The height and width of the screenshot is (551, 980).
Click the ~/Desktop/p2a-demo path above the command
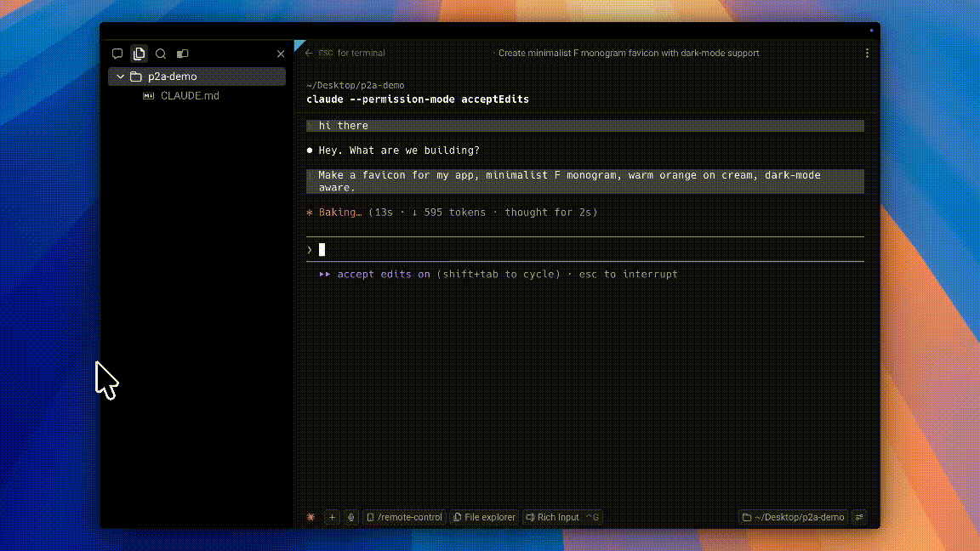coord(355,85)
